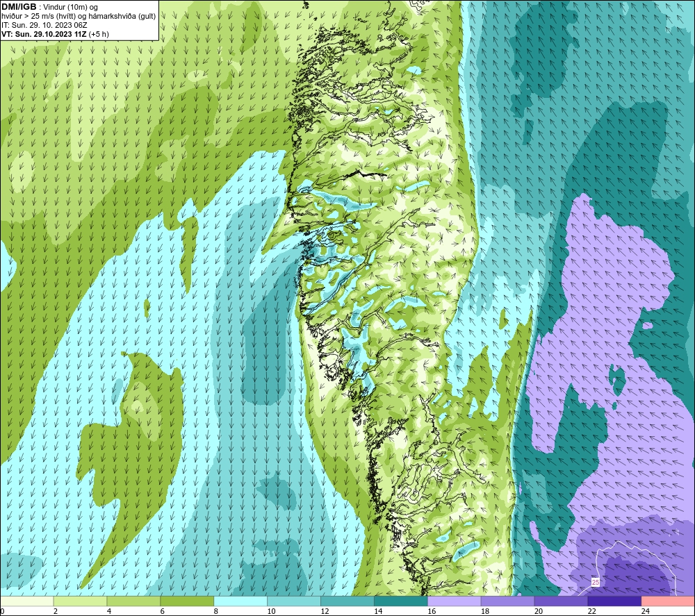This screenshot has height=616, width=695.
Task: Click the pink above-24 m/s legend swatch
Action: 668,601
